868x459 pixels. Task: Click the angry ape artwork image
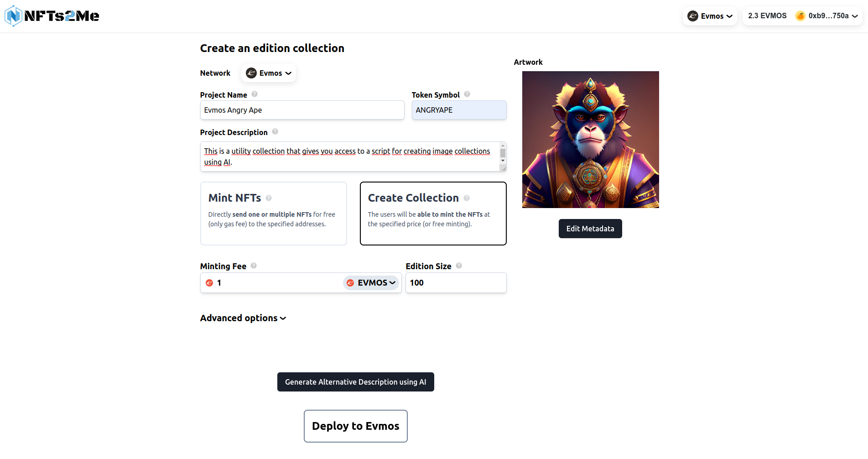pyautogui.click(x=590, y=139)
